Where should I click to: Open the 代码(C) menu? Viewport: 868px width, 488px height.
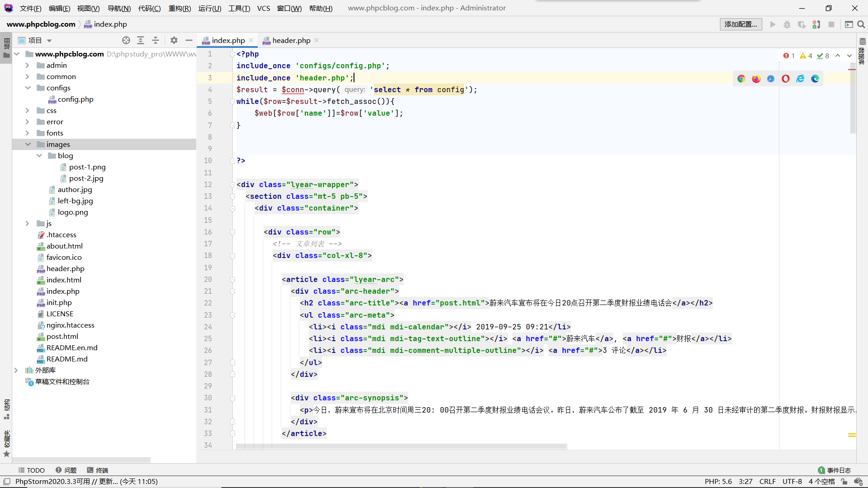point(149,8)
